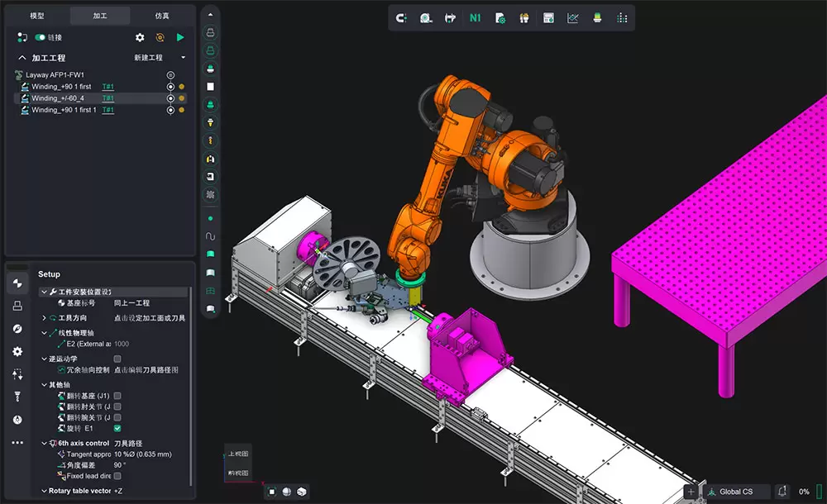Click the N1 toolbar icon

tap(475, 17)
